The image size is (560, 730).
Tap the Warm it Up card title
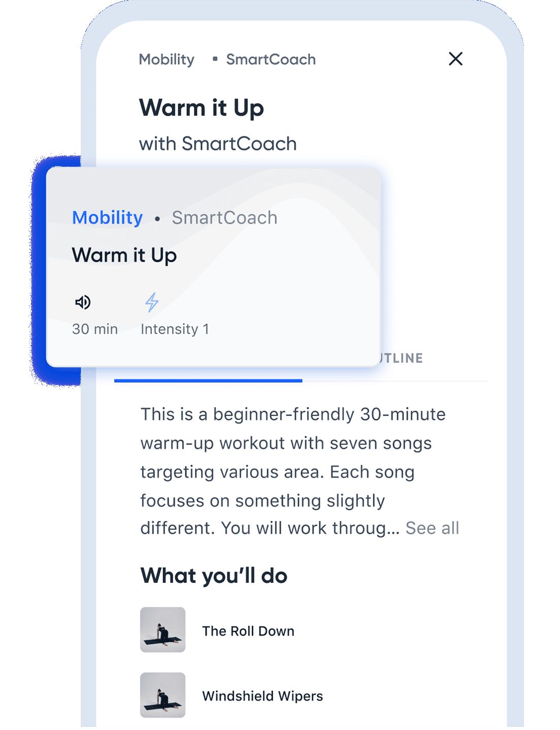pos(124,256)
